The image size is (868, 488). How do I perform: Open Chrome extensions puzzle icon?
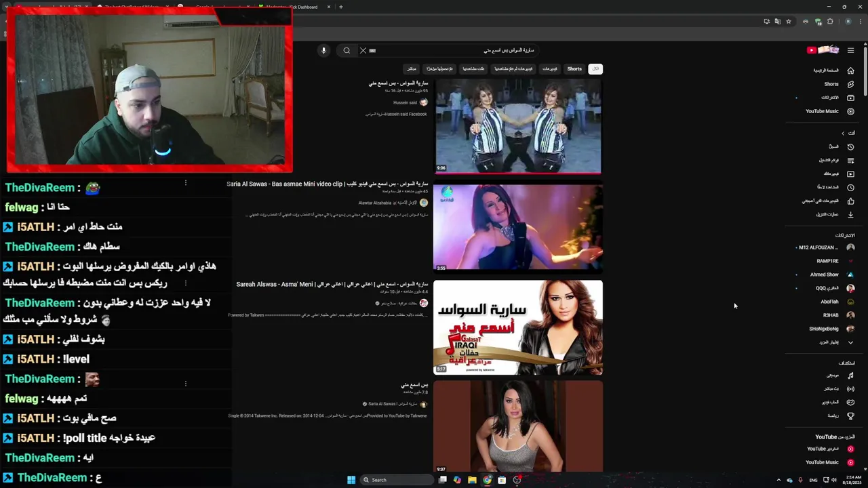point(830,21)
